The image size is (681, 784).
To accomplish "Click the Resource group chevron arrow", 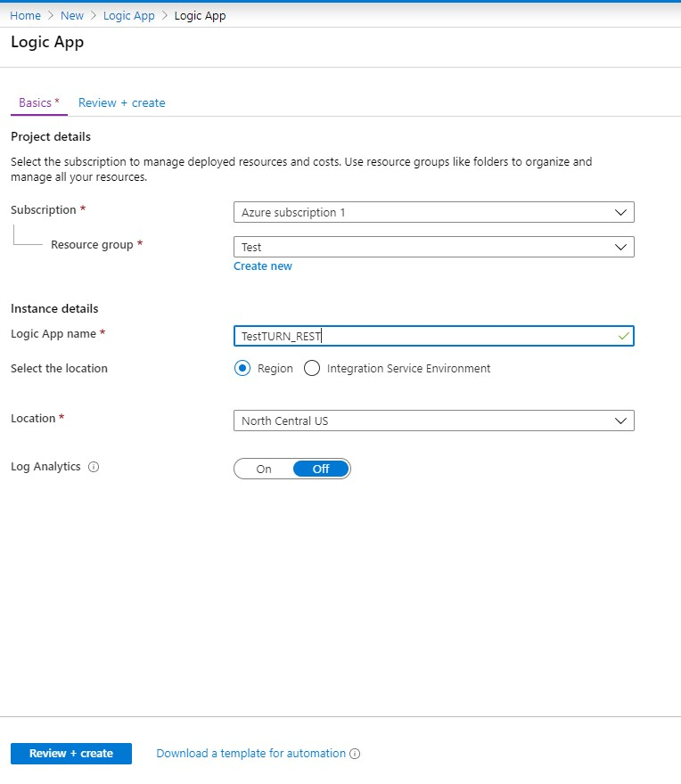I will (620, 247).
